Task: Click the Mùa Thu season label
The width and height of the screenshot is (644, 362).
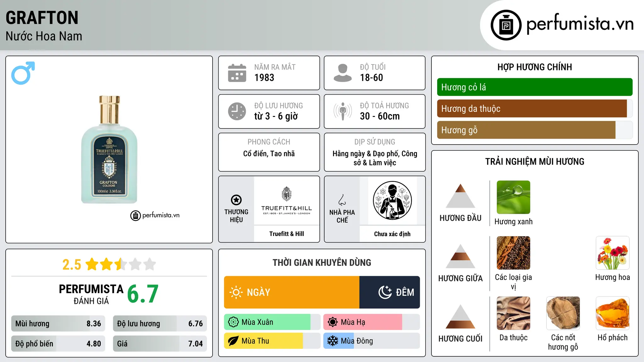Action: coord(255,341)
